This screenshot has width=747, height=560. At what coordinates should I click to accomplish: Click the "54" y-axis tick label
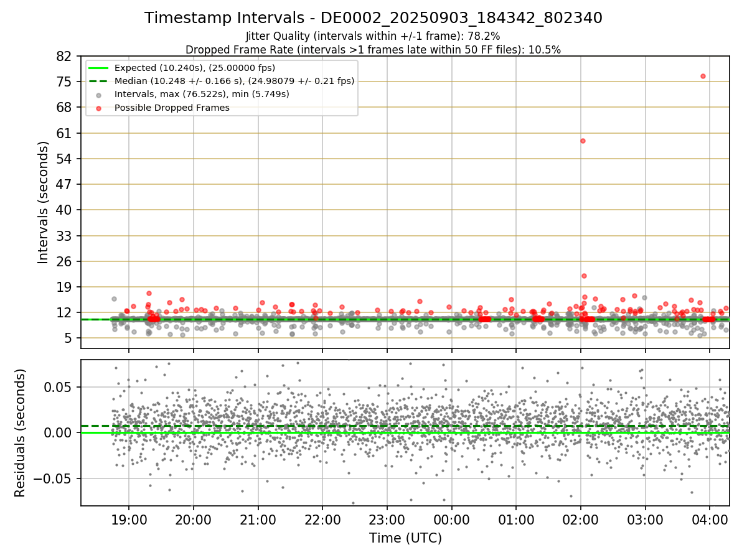click(65, 159)
